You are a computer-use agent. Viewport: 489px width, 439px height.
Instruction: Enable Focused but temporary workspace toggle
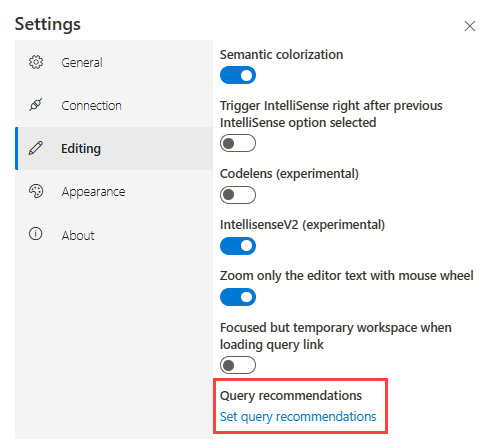click(238, 365)
